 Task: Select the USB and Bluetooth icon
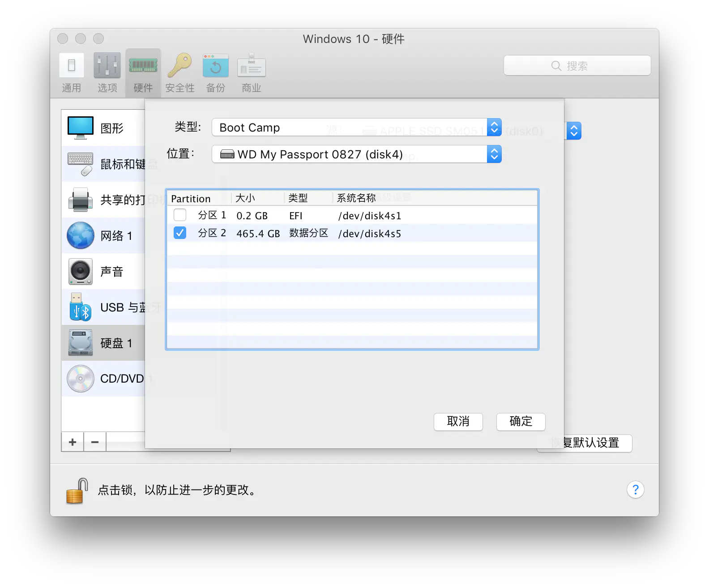coord(81,307)
